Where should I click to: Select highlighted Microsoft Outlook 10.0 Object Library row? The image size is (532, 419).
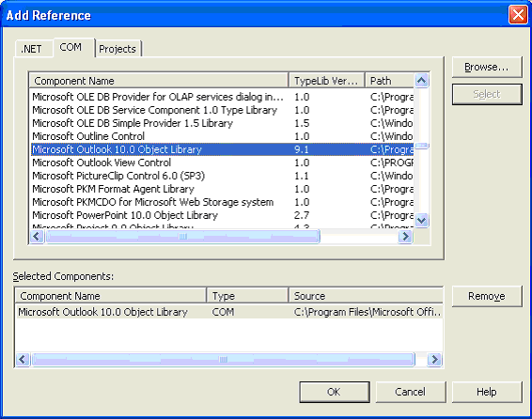click(222, 149)
